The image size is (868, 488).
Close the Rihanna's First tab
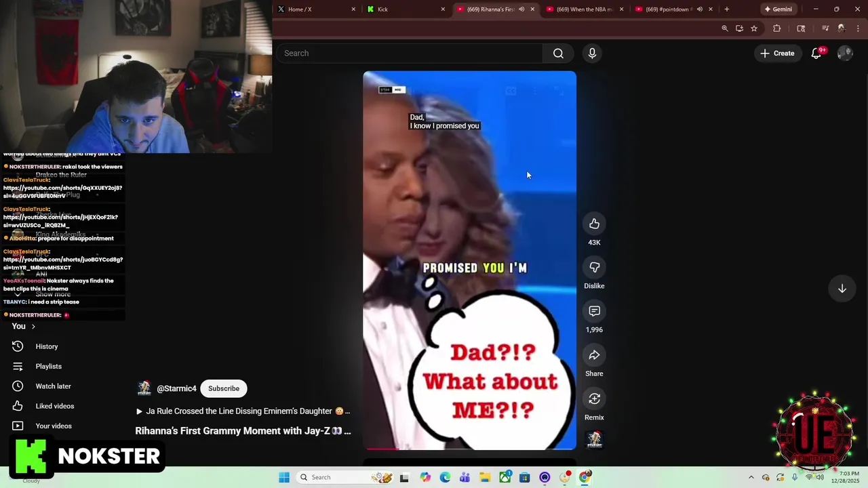tap(532, 9)
